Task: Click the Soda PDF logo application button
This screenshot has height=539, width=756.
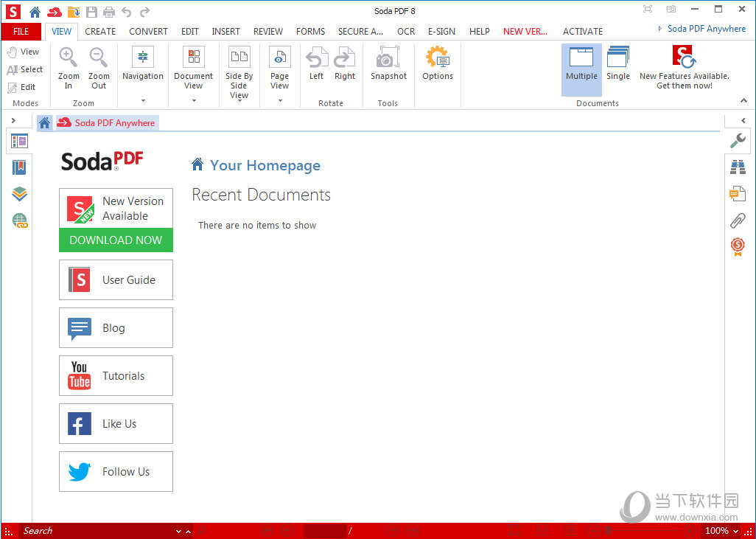Action: click(x=13, y=12)
